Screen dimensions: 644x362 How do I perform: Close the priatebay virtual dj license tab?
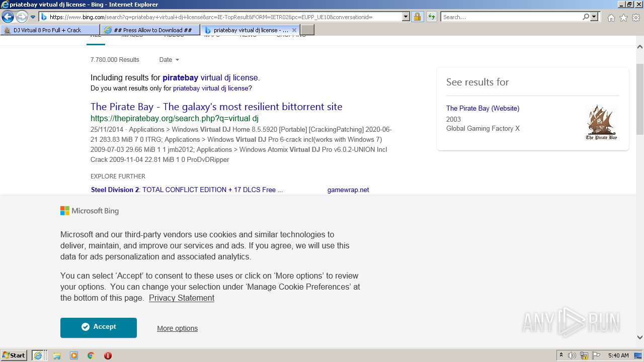[294, 30]
